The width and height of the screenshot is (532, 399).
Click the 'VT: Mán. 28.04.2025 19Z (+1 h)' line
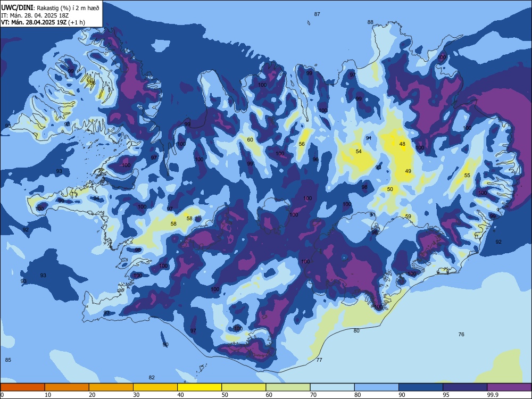click(43, 22)
